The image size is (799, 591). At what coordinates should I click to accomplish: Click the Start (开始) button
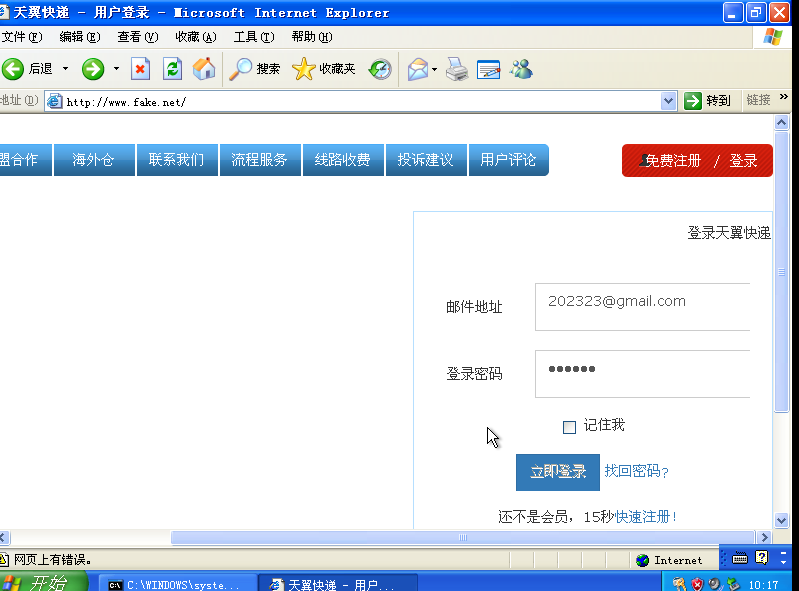[x=42, y=582]
